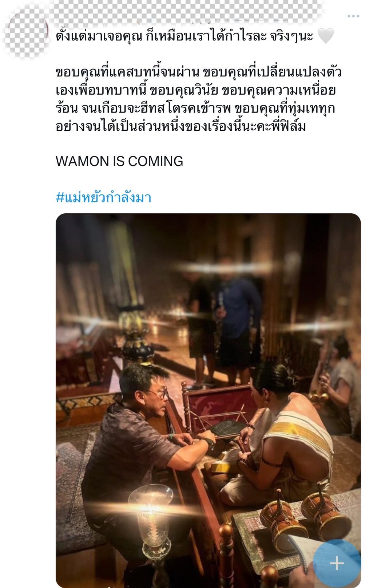Open the #แม่หยัวกำลังมา hashtag link

103,198
